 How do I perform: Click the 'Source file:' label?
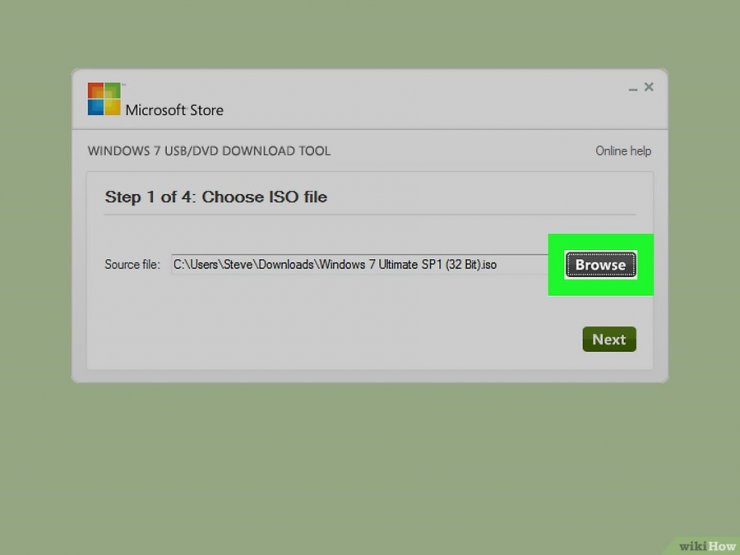(132, 264)
